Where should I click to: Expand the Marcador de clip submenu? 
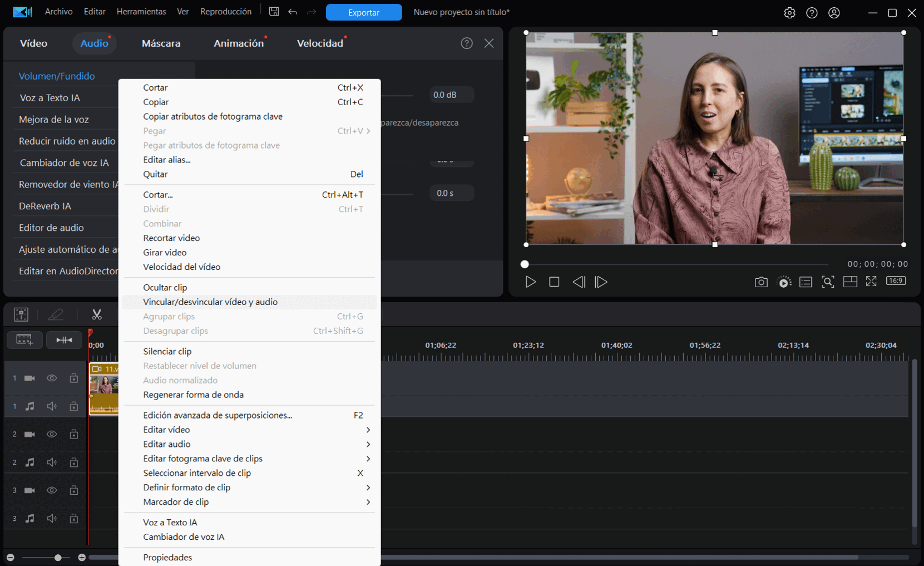click(x=249, y=502)
